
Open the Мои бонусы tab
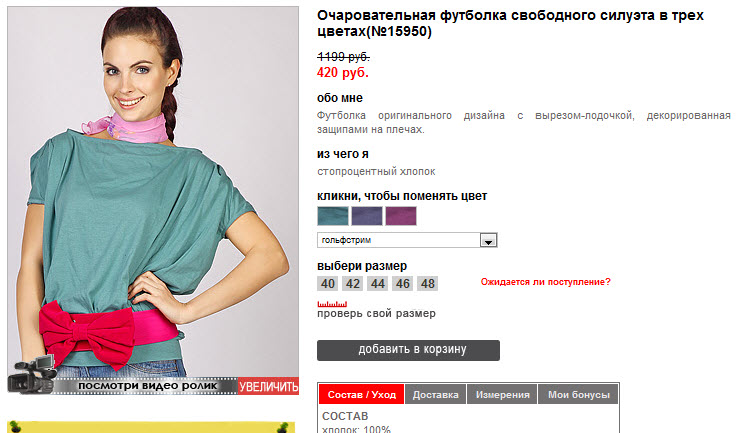tap(578, 395)
